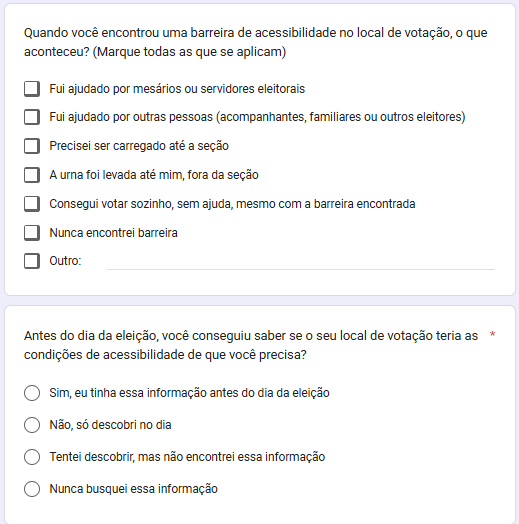Choose 'Tentei descobrir, mas não encontrei' radio option

(x=32, y=457)
